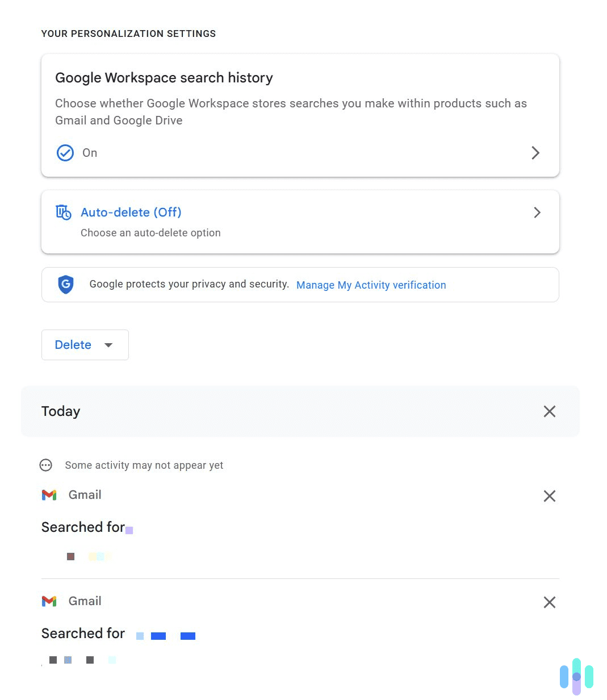This screenshot has height=700, width=607.
Task: Click the Gmail icon on the second activity entry
Action: (49, 601)
